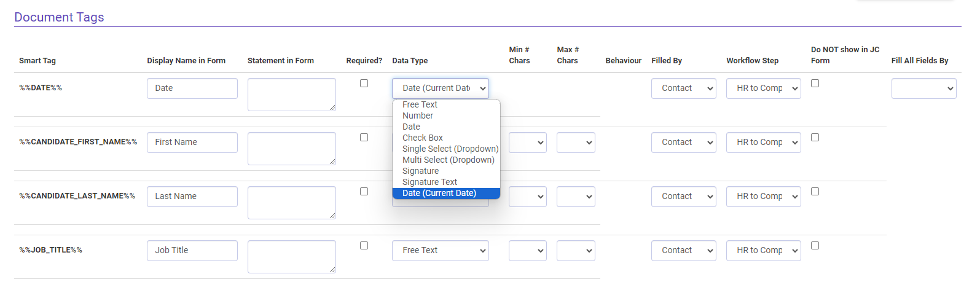Image resolution: width=980 pixels, height=282 pixels.
Task: Click the Filled By column header
Action: pos(667,61)
